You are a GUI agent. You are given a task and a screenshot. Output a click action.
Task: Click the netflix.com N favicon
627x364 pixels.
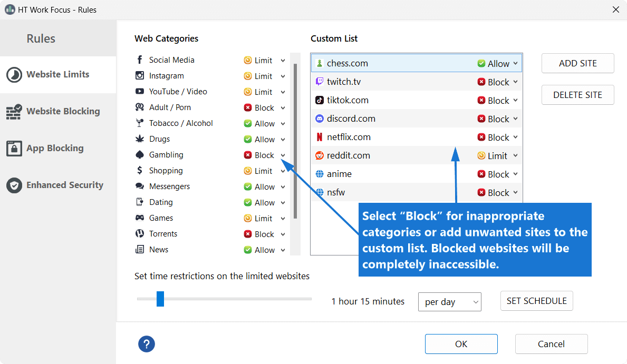point(320,137)
